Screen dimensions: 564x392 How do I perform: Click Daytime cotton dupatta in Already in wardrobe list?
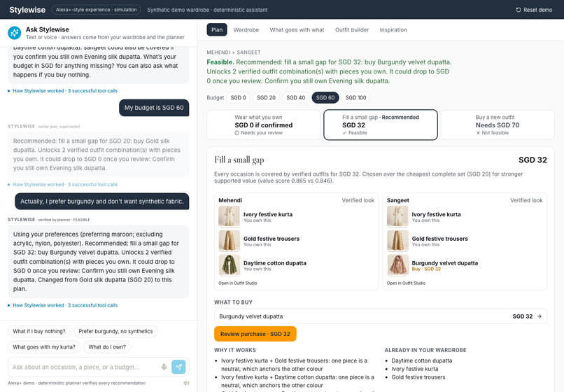pyautogui.click(x=421, y=360)
